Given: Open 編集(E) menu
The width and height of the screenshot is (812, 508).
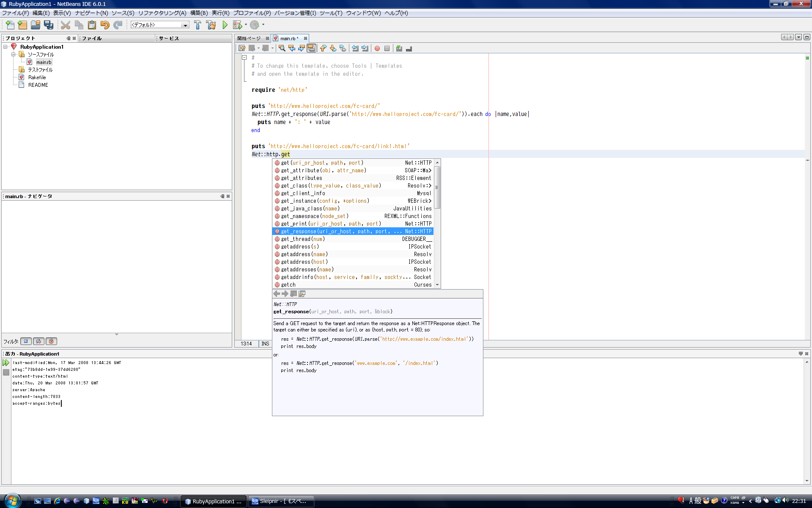Looking at the screenshot, I should (41, 13).
